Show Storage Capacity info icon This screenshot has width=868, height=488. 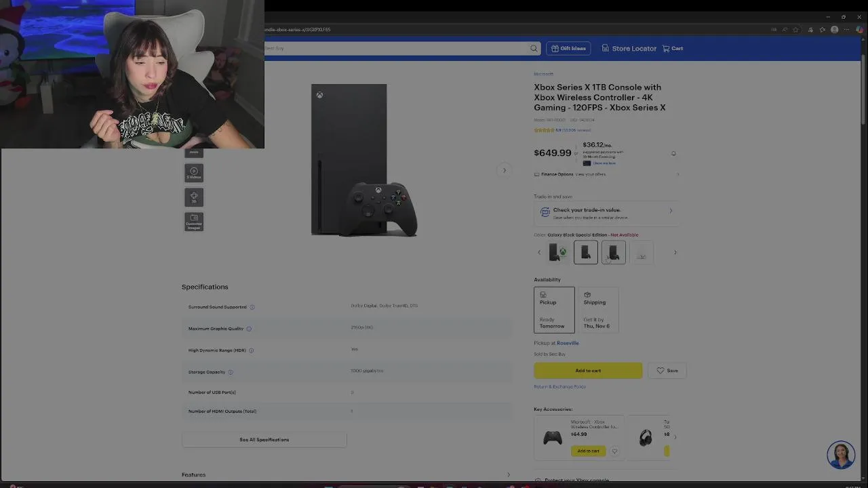230,372
